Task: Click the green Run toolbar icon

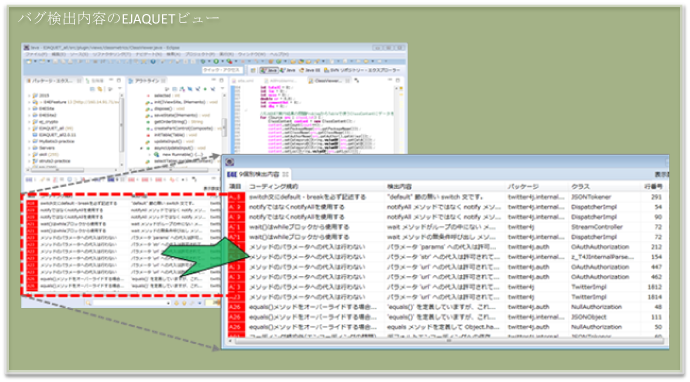Action: pyautogui.click(x=216, y=62)
